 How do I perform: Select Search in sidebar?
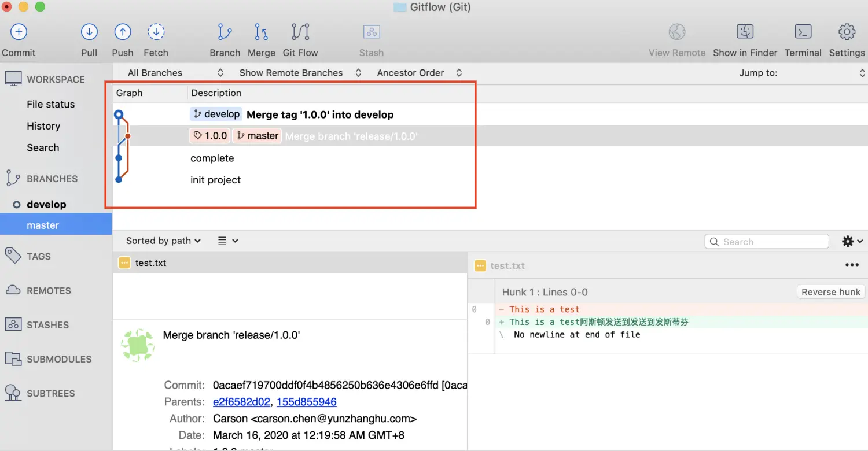click(x=43, y=147)
